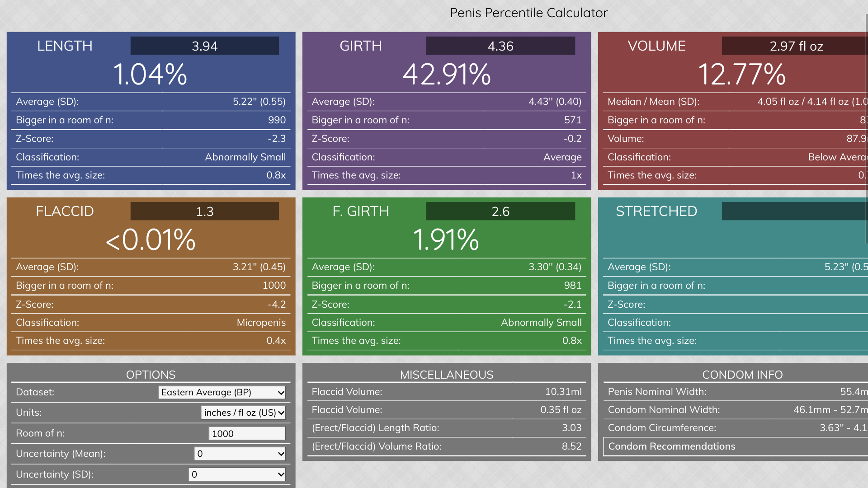Click the Flaccid room value 1000
Viewport: 868px width, 488px height.
coord(274,286)
